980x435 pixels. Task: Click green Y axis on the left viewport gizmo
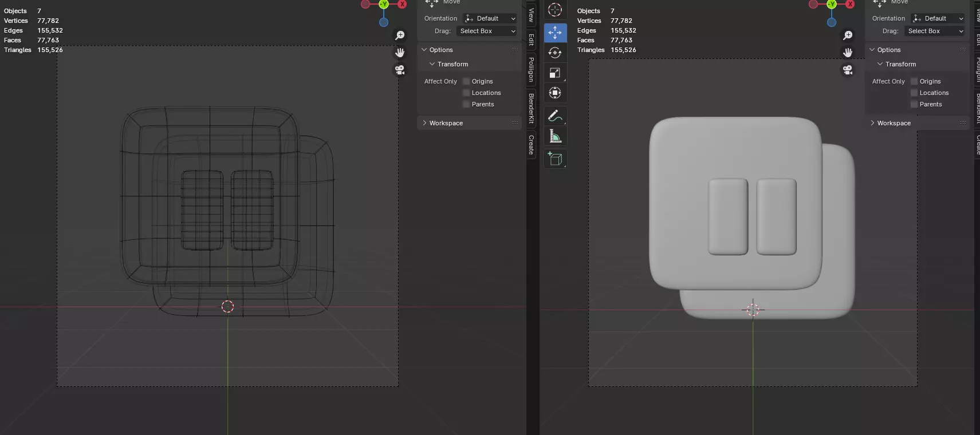click(x=384, y=4)
